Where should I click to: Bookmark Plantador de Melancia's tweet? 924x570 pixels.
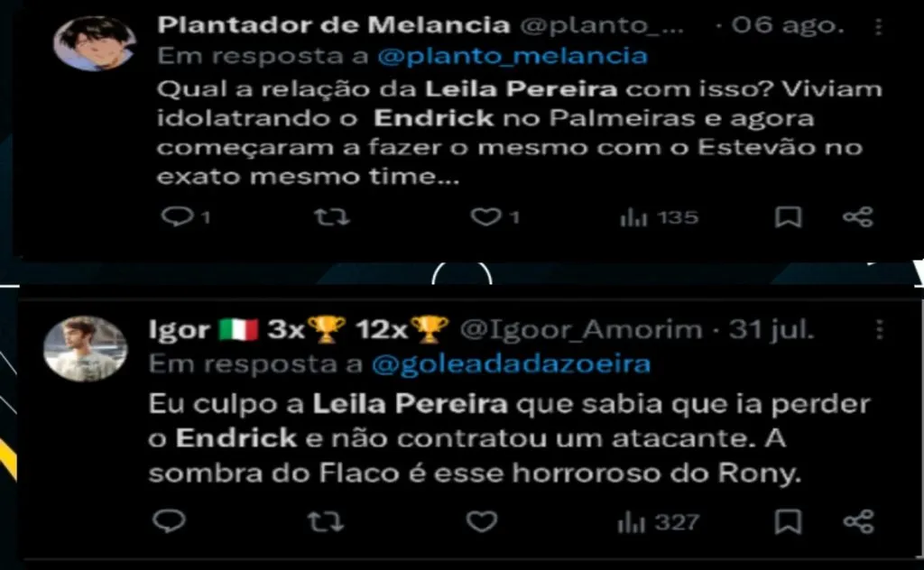788,217
